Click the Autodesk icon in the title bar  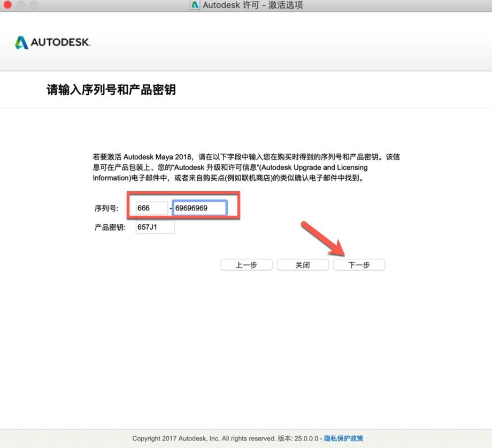click(x=195, y=5)
